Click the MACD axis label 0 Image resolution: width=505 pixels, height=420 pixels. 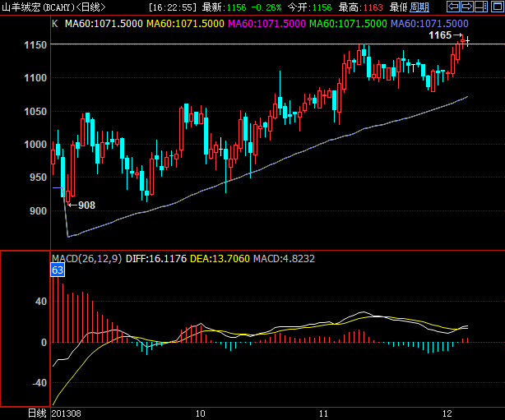click(x=44, y=343)
